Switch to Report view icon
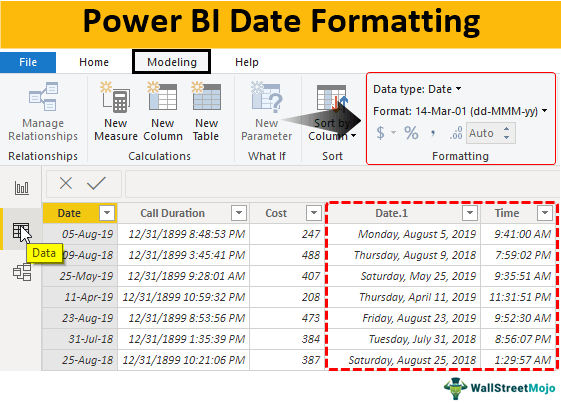The height and width of the screenshot is (403, 561). pyautogui.click(x=22, y=188)
